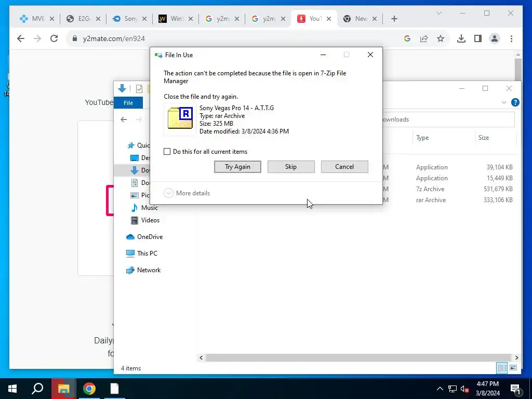The height and width of the screenshot is (399, 532).
Task: Open a new Chrome tab
Action: 394,19
